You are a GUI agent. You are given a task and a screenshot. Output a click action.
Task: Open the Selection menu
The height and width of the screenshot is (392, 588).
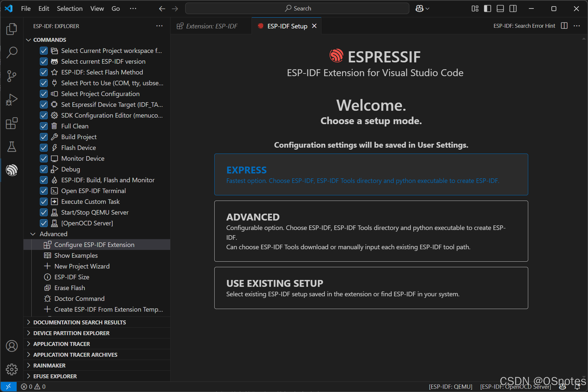pos(70,8)
